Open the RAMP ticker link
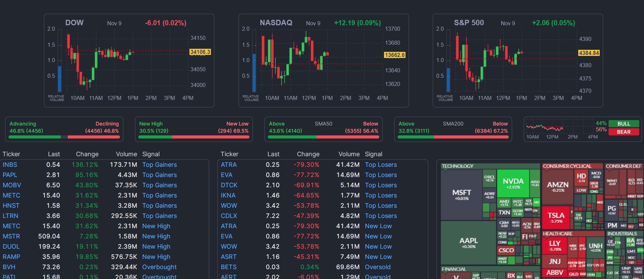644x279 pixels. point(12,257)
